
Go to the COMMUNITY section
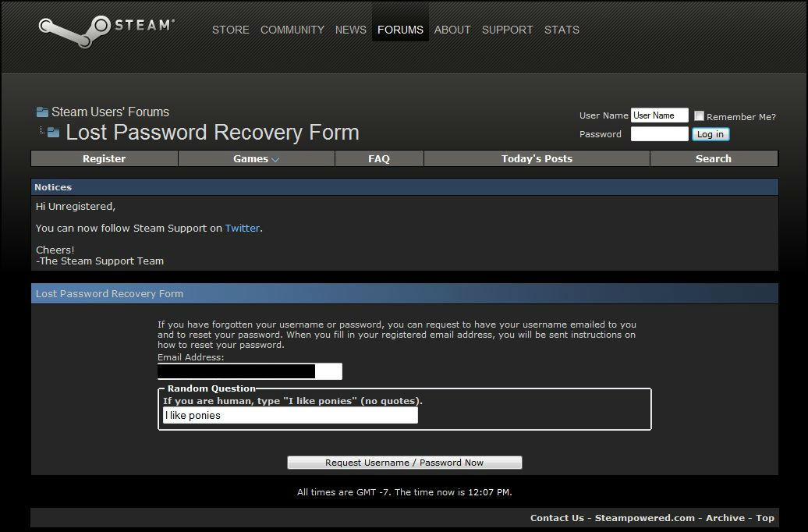[x=292, y=30]
